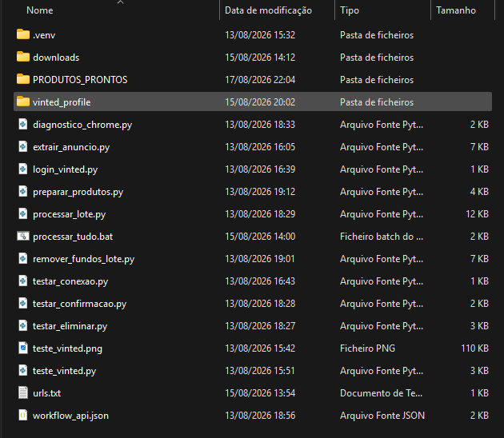Click the .venv folder icon
Image resolution: width=504 pixels, height=438 pixels.
tap(23, 34)
